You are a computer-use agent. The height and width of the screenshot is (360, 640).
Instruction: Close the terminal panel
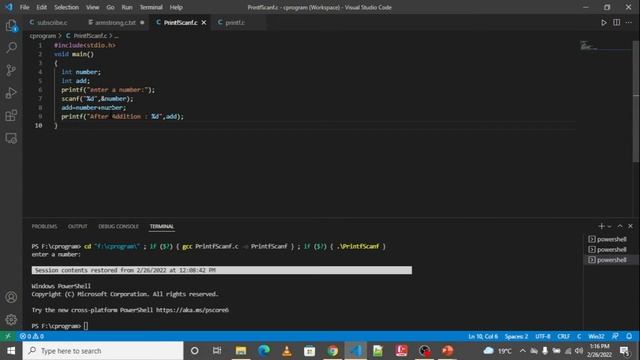click(x=630, y=226)
